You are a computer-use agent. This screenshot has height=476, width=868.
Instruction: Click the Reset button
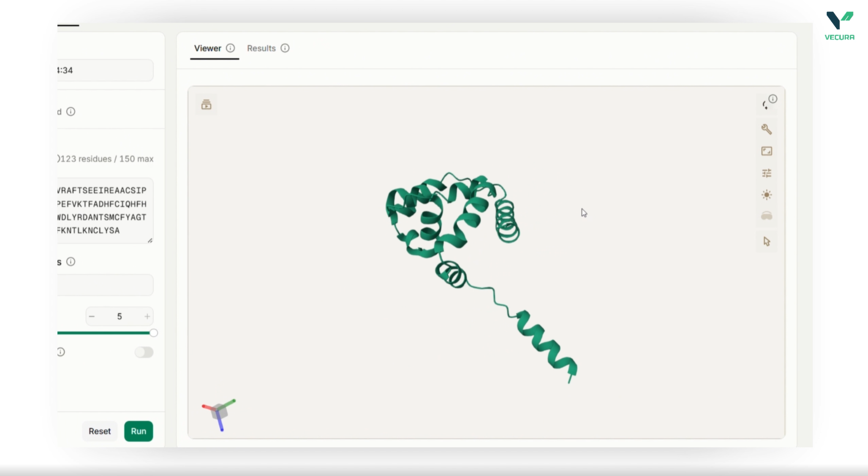point(100,431)
